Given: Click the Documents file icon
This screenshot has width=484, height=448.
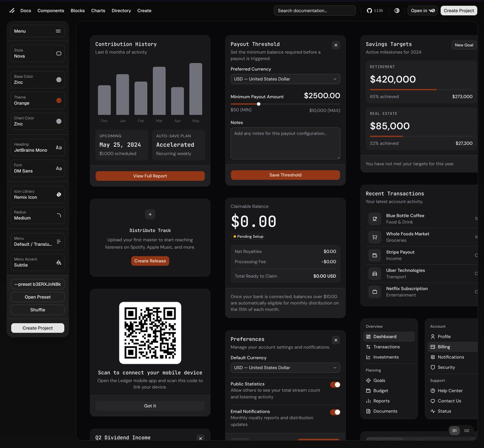Looking at the screenshot, I should [368, 411].
